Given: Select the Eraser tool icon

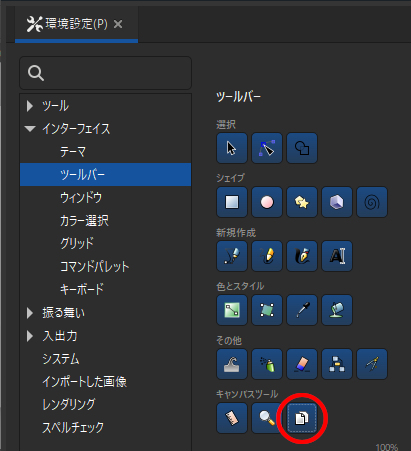Looking at the screenshot, I should [302, 364].
